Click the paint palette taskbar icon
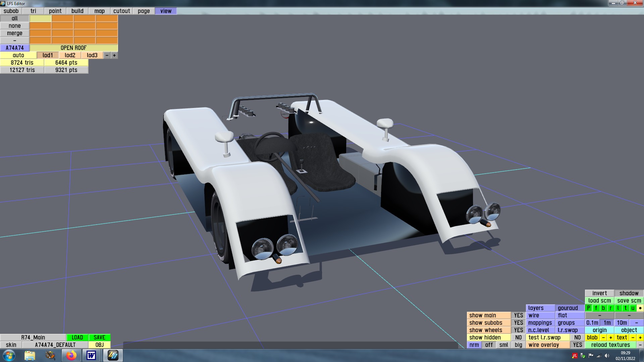The image size is (644, 362). [x=50, y=355]
